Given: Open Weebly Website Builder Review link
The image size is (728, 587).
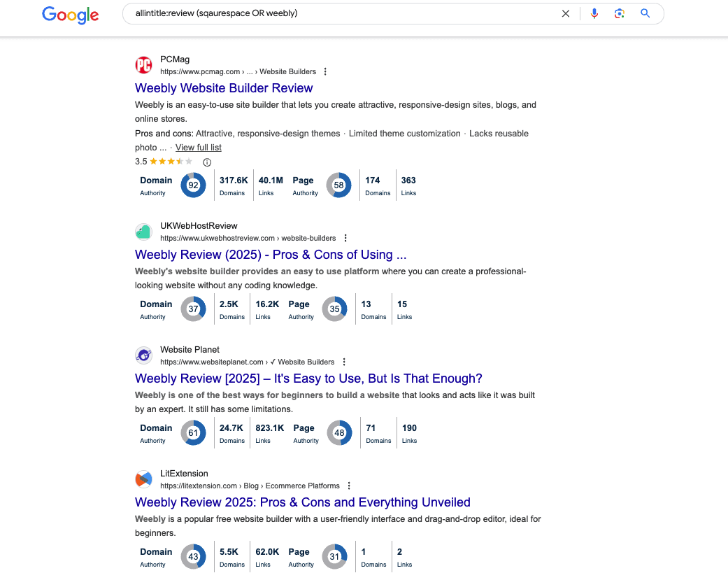Looking at the screenshot, I should (224, 88).
